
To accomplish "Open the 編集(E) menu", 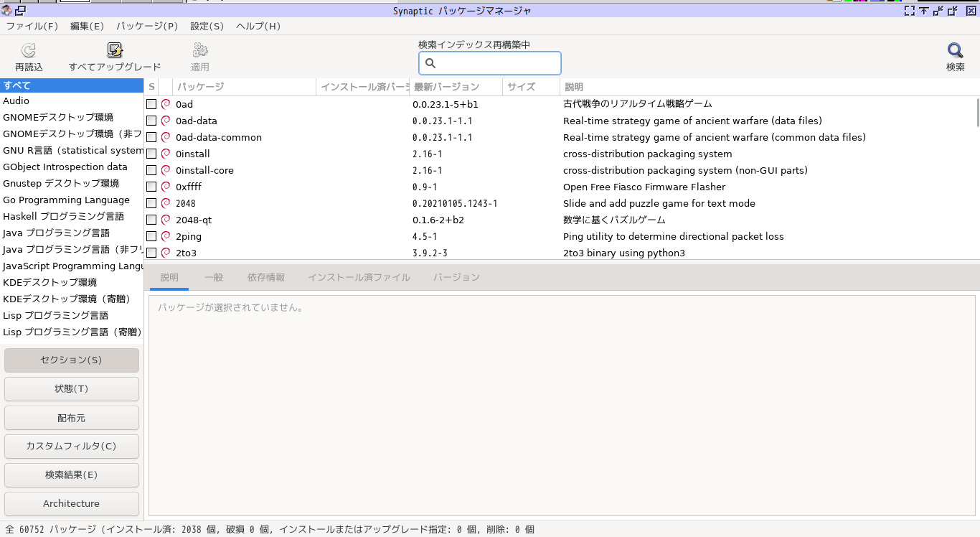I will 87,26.
